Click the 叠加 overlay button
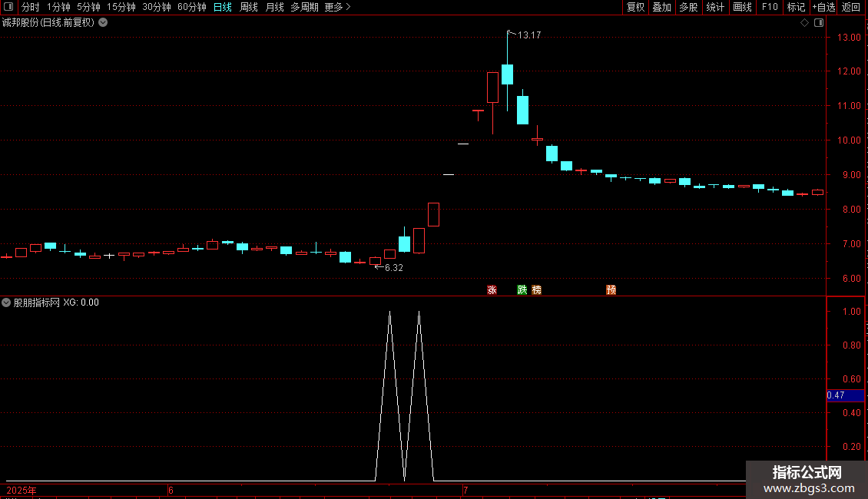 click(661, 7)
